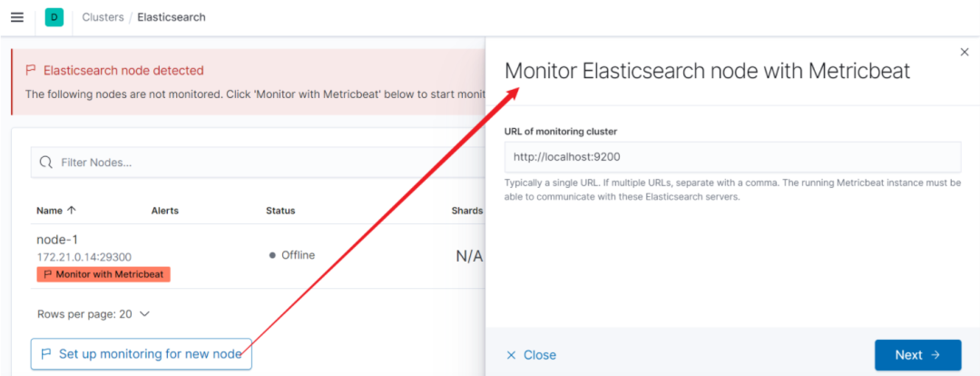Click into the Filter Nodes search box
This screenshot has height=376, width=980.
(254, 163)
